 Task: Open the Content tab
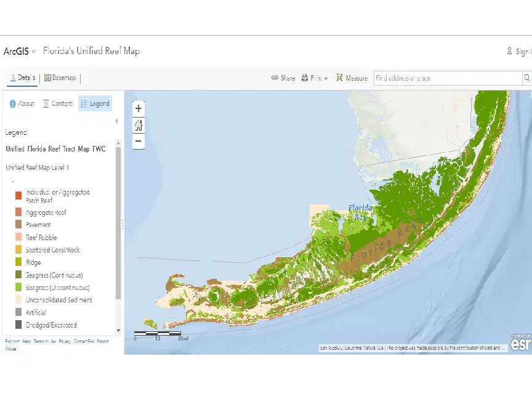tap(58, 103)
